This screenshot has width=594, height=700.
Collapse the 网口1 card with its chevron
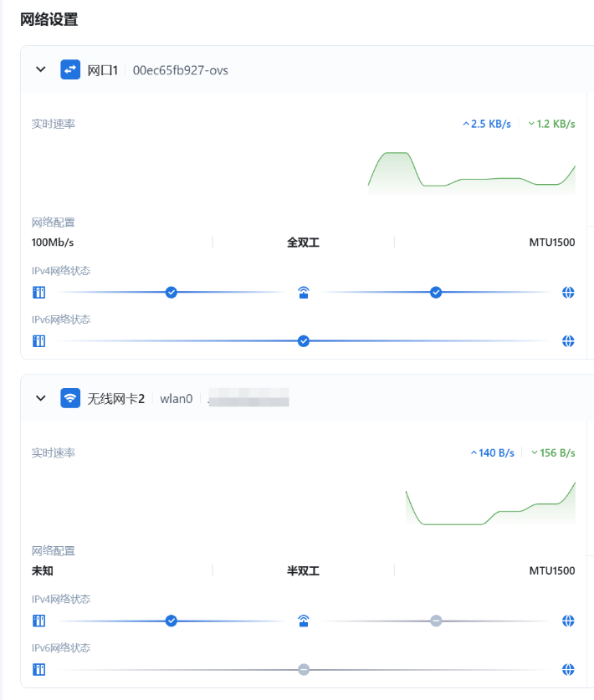click(41, 69)
